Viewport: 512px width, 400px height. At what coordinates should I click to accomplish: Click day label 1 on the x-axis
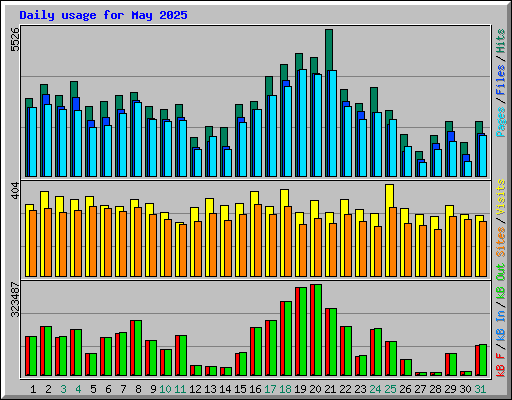(x=33, y=389)
